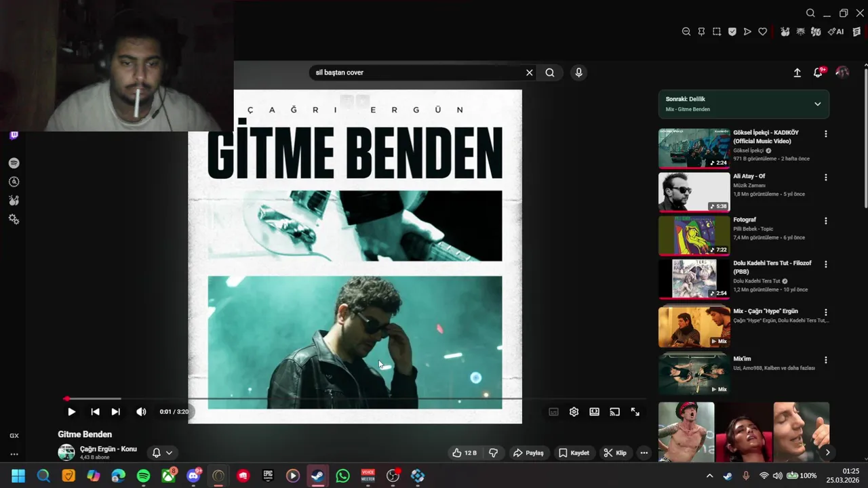Click the Klip button

point(615,453)
